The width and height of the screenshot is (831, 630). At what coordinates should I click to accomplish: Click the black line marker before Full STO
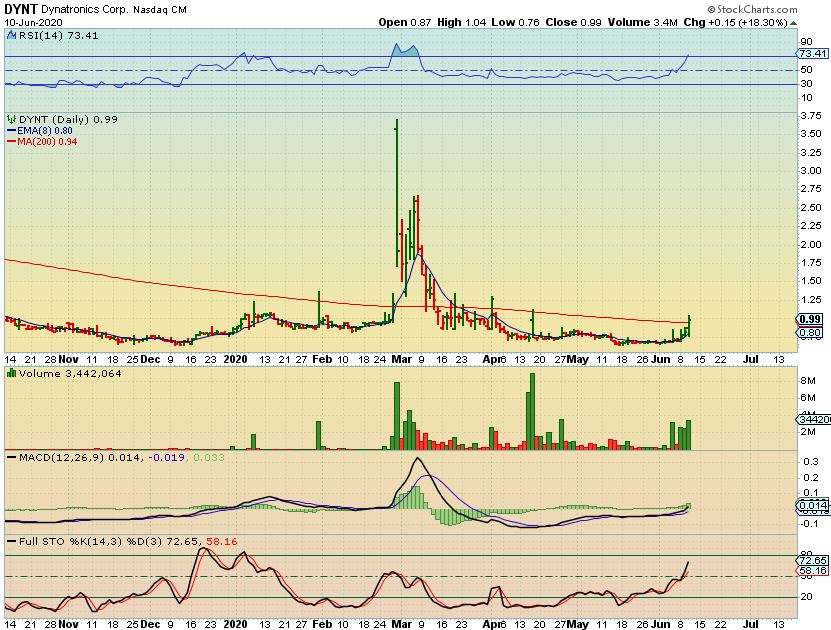11,542
